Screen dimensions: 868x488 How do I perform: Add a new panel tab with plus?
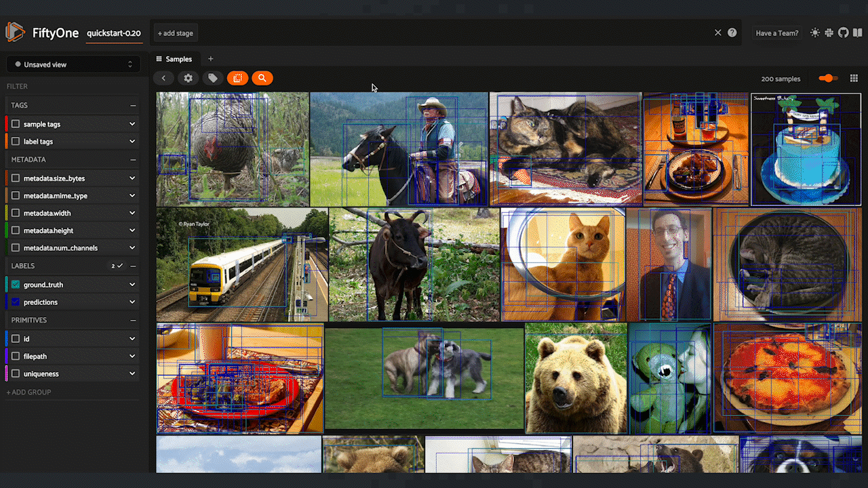coord(210,59)
